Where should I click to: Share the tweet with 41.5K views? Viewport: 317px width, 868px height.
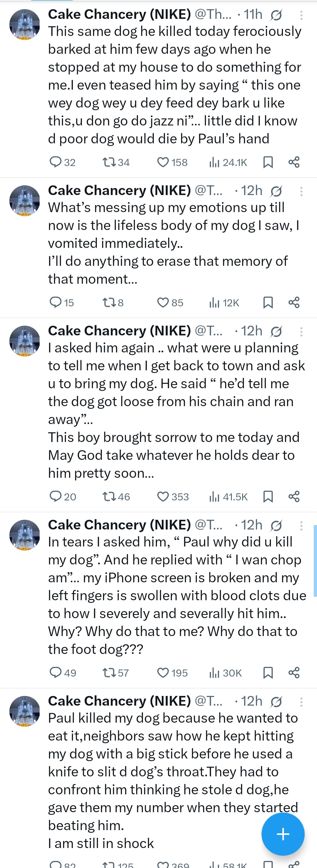(294, 496)
